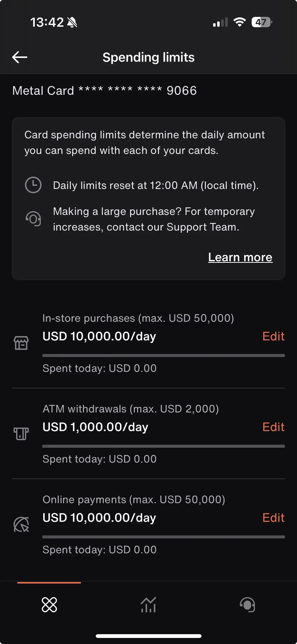Edit the in-store purchases limit
This screenshot has width=297, height=644.
pos(273,336)
